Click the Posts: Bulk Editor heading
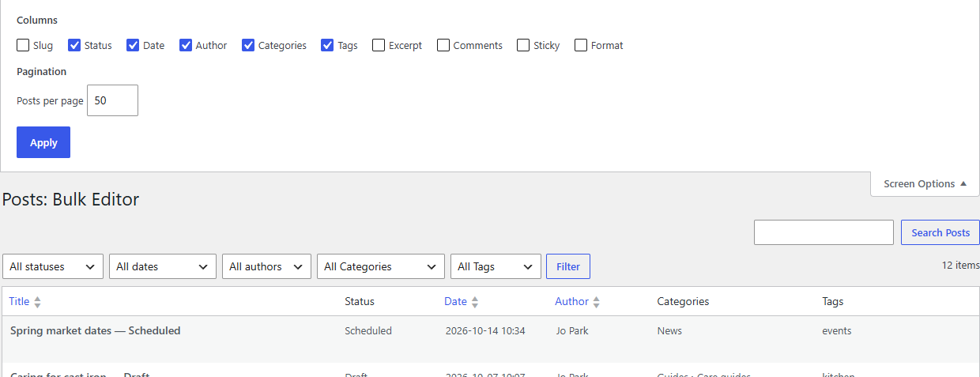Image resolution: width=980 pixels, height=377 pixels. [x=71, y=199]
